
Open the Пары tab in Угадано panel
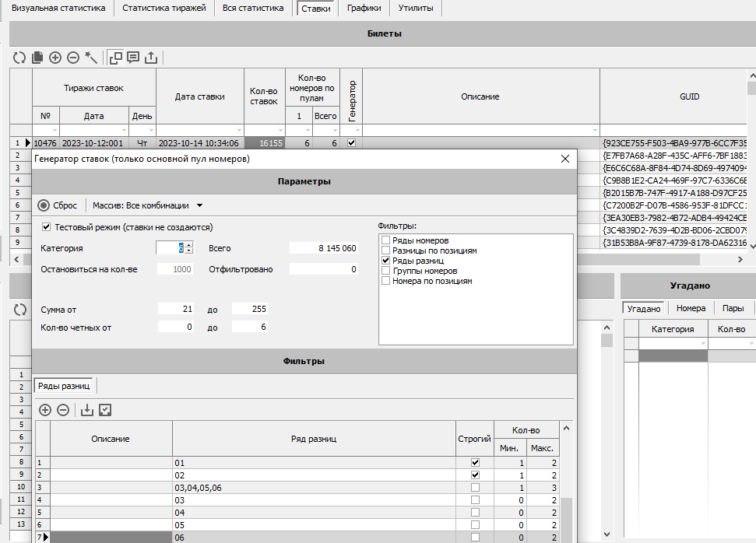point(733,308)
